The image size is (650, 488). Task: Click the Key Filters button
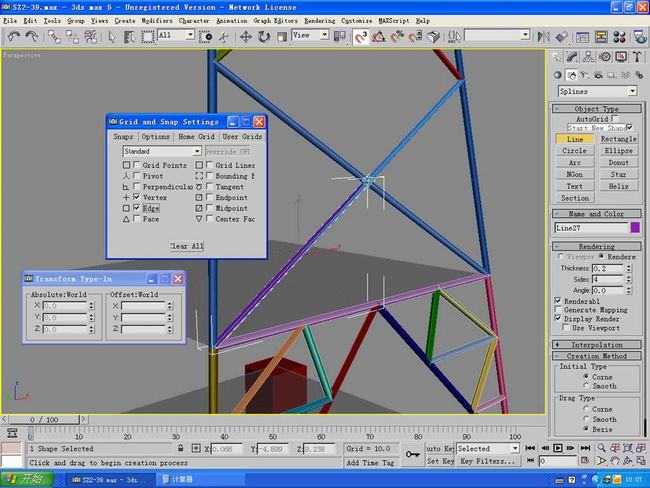click(x=488, y=461)
